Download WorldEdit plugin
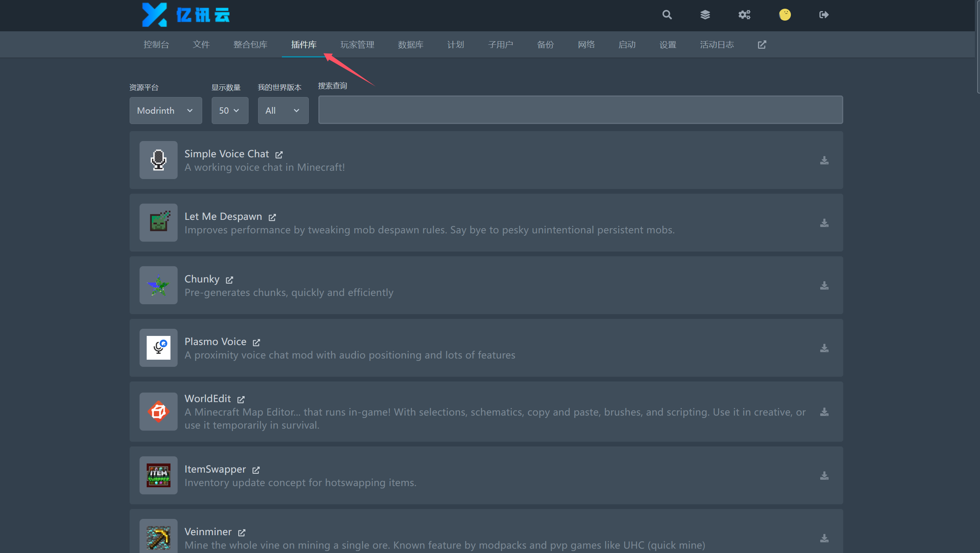The image size is (980, 553). [824, 412]
